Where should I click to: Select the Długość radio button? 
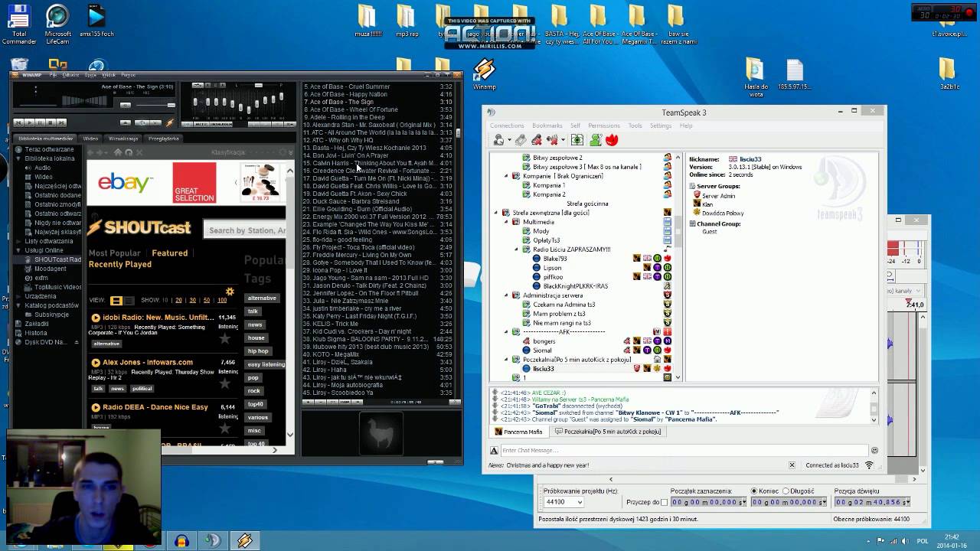click(x=786, y=491)
